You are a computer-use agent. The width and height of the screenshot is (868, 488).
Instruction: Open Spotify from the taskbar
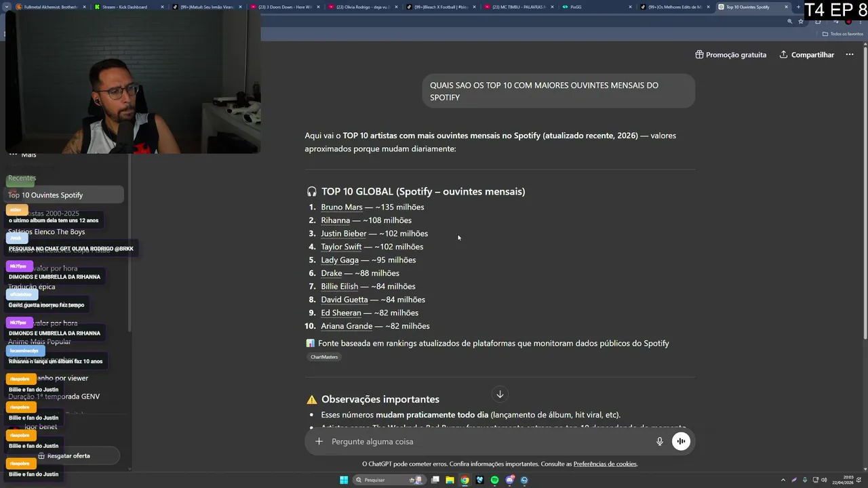pyautogui.click(x=494, y=480)
